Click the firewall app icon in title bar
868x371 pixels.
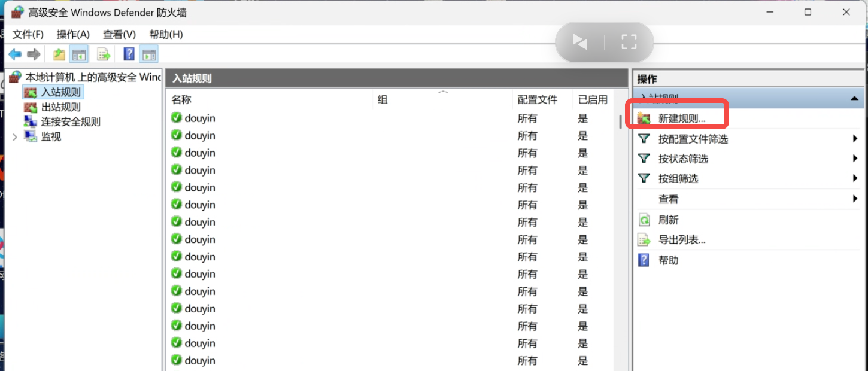17,12
